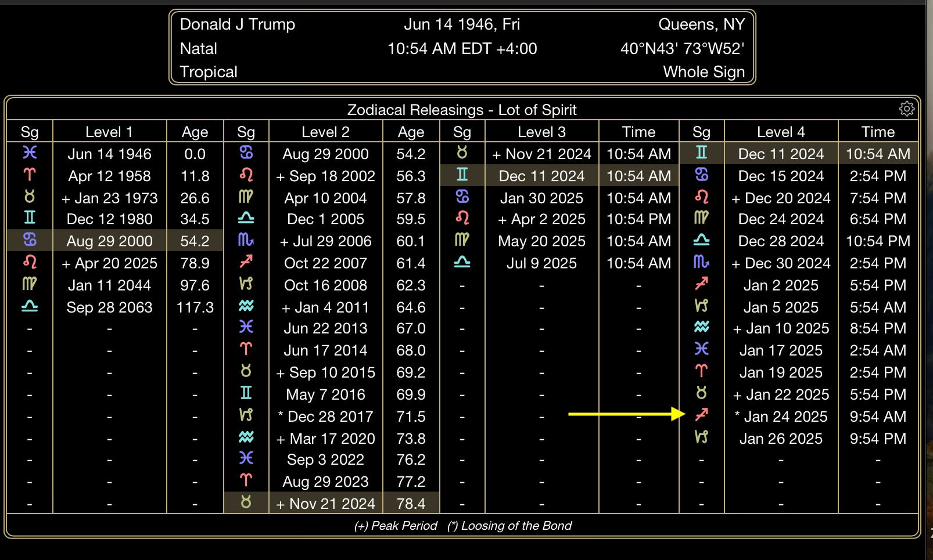This screenshot has width=933, height=560.
Task: Click the Level 1 column header
Action: click(x=109, y=132)
